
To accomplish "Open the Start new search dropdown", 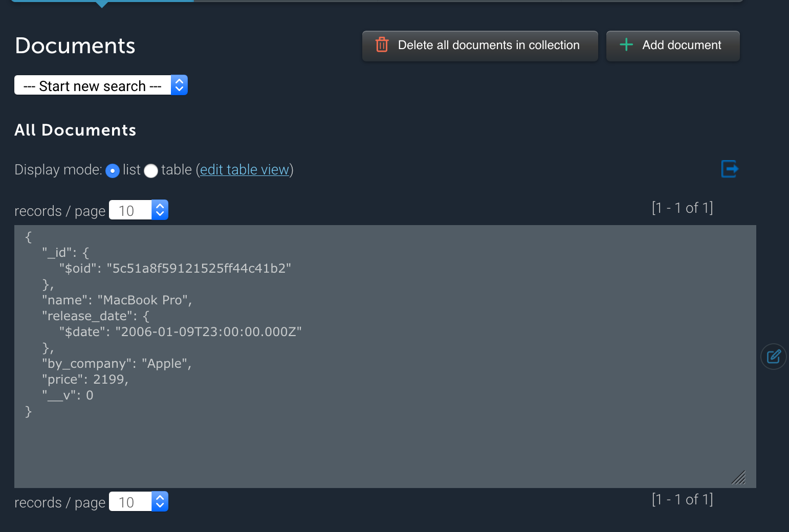I will tap(101, 85).
